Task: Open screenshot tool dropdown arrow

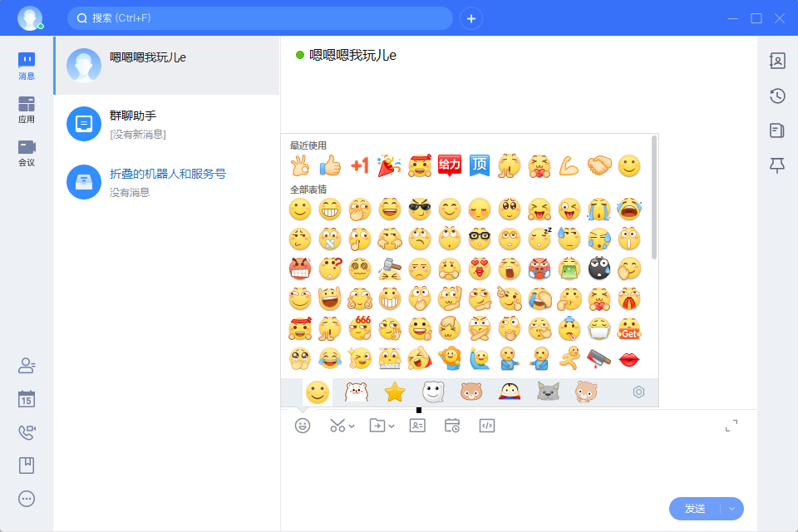Action: (x=352, y=426)
